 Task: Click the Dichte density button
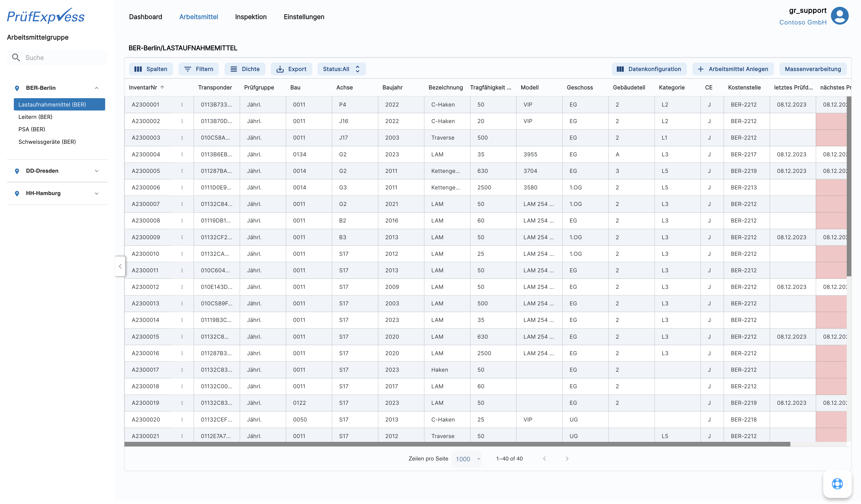[x=245, y=69]
